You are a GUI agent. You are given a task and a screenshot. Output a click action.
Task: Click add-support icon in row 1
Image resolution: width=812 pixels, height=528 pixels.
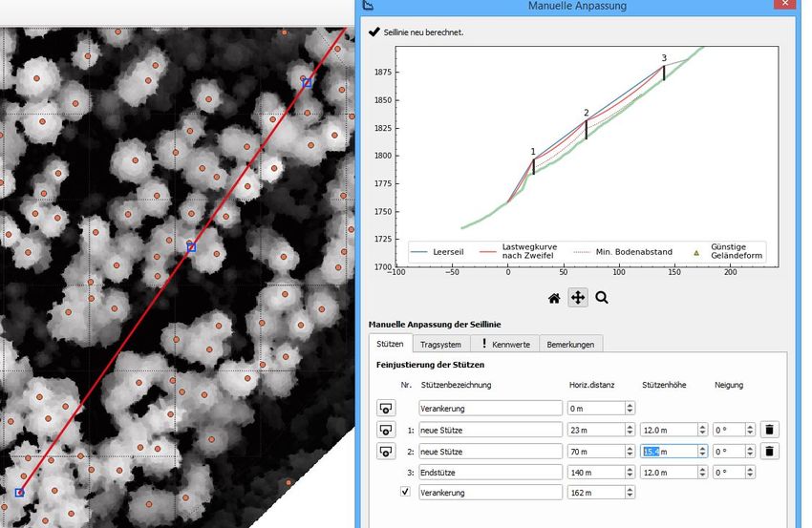[386, 430]
